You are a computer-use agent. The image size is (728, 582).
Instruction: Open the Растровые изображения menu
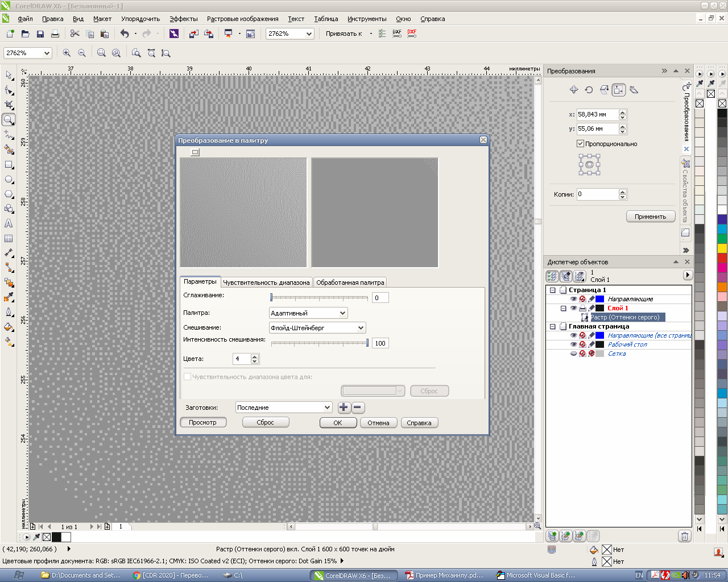(x=242, y=19)
